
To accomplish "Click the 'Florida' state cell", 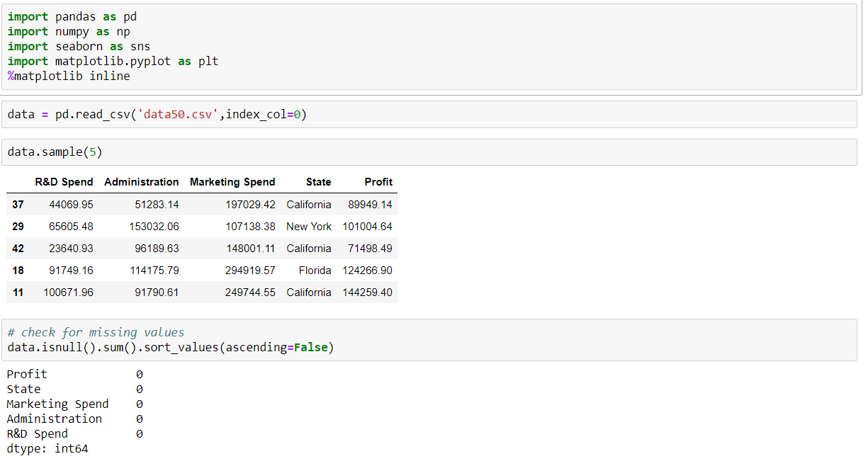I will point(315,271).
